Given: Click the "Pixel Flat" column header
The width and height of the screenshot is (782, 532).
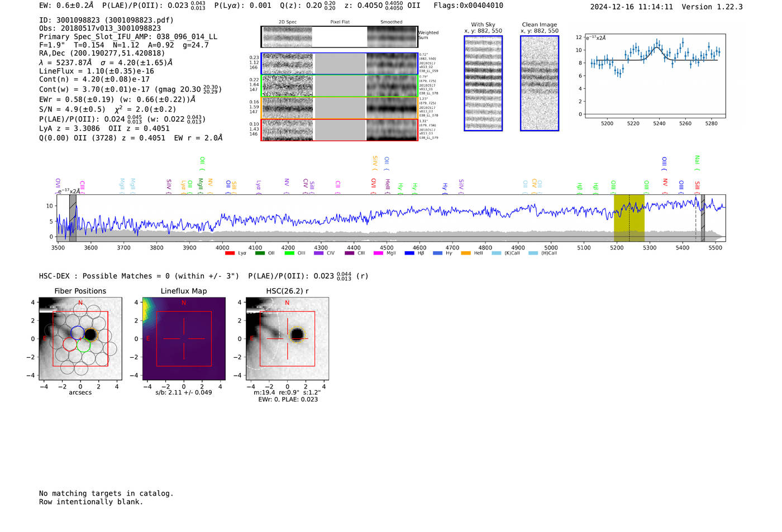Looking at the screenshot, I should point(340,22).
